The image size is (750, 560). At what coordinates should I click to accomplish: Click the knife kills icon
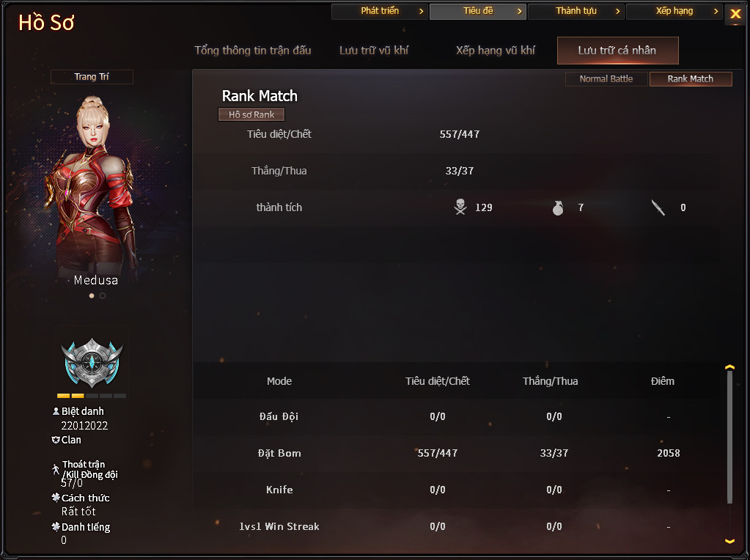pos(658,207)
